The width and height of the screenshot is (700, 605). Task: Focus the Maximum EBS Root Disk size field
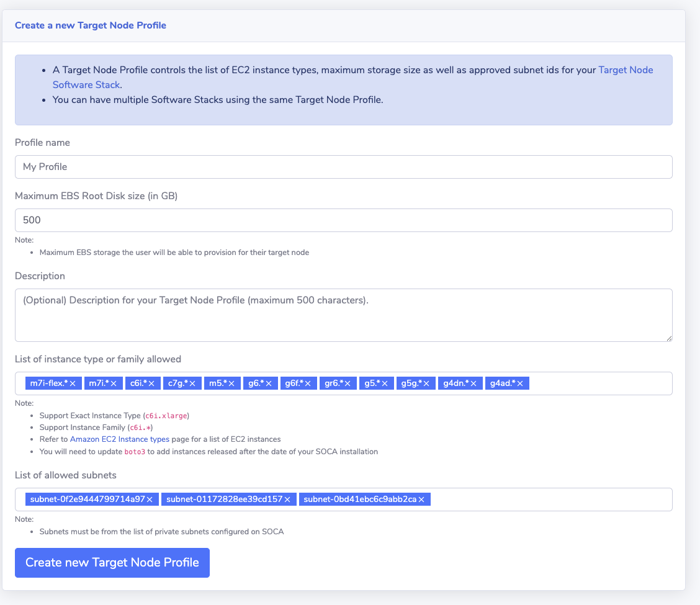click(343, 220)
